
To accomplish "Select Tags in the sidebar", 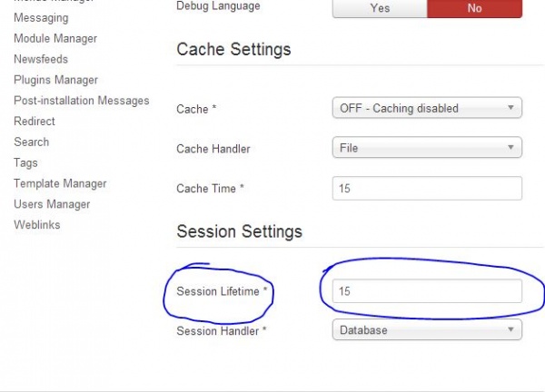I will click(26, 163).
